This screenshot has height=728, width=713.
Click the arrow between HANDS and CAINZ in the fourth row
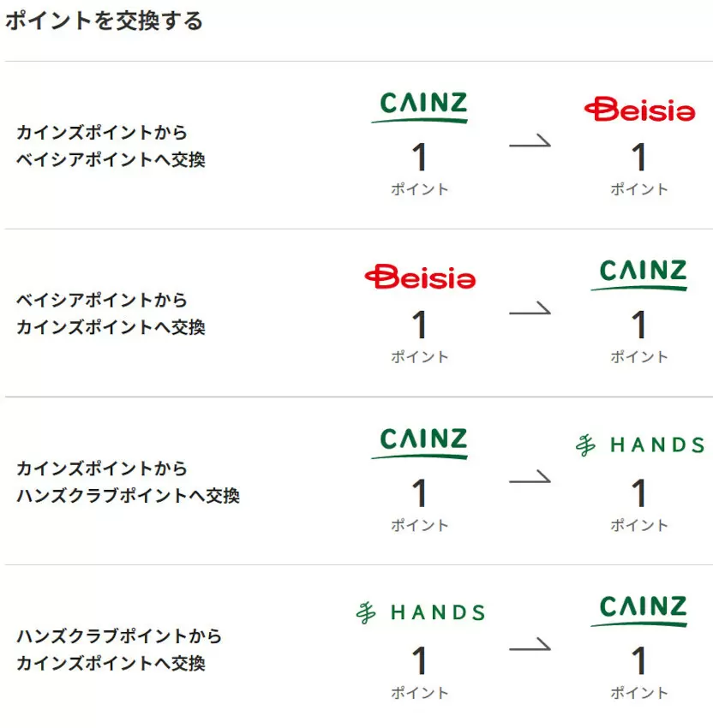tap(530, 644)
